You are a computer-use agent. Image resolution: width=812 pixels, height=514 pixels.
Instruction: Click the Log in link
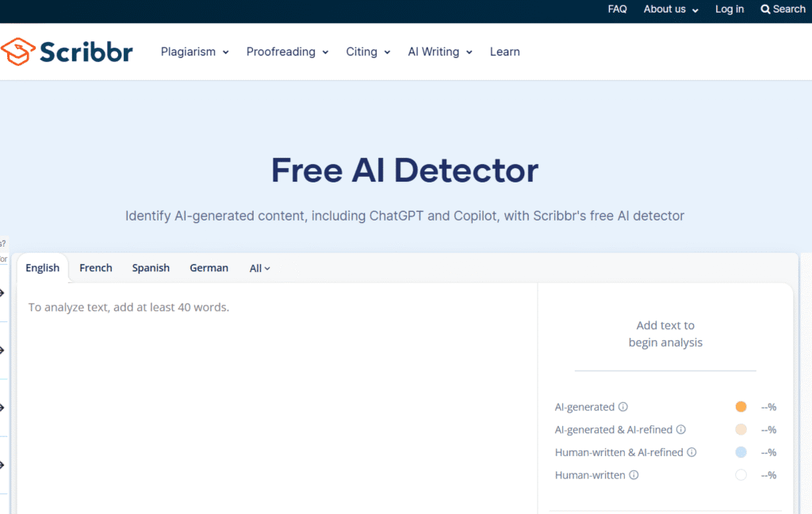pyautogui.click(x=729, y=9)
